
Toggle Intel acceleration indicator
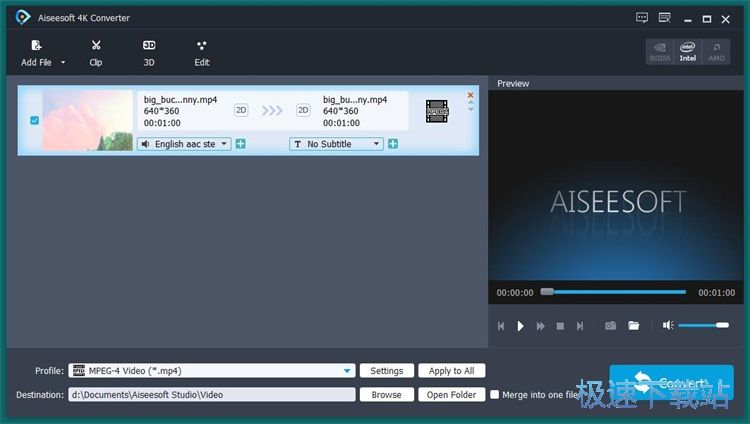[x=687, y=52]
